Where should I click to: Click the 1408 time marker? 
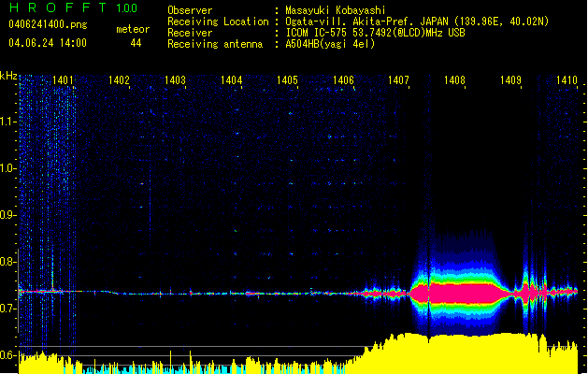point(454,80)
